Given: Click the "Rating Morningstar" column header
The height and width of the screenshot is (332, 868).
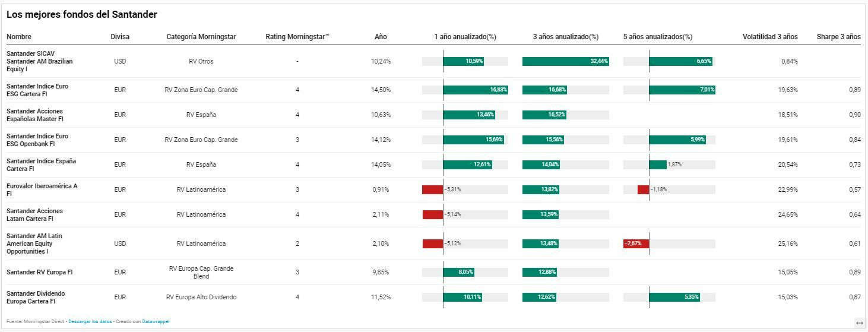Looking at the screenshot, I should [x=297, y=37].
